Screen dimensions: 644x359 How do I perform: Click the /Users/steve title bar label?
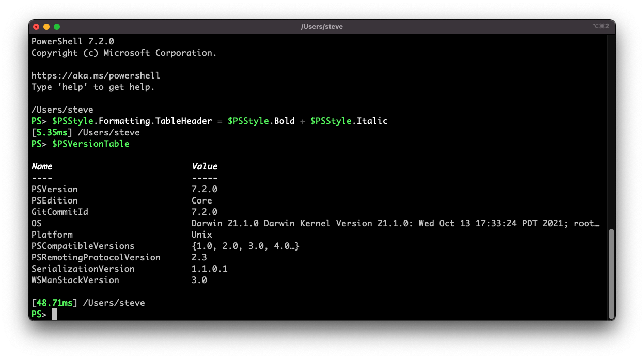coord(322,26)
